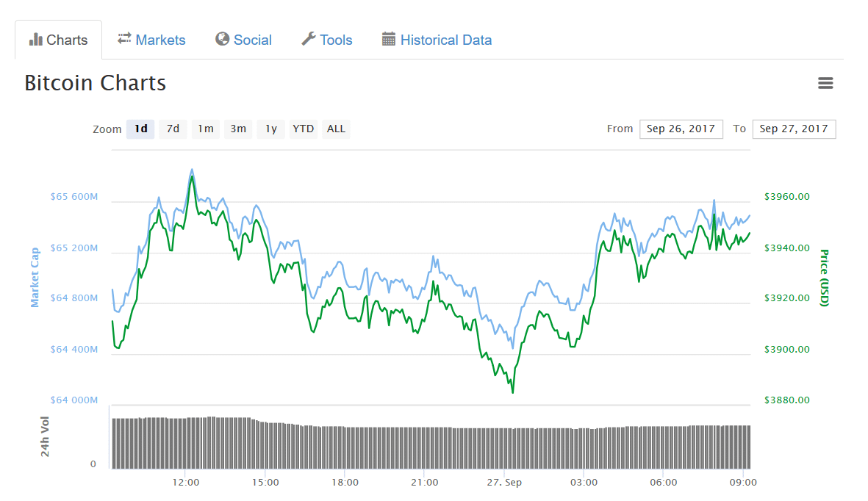Set zoom range to ALL

pyautogui.click(x=336, y=129)
